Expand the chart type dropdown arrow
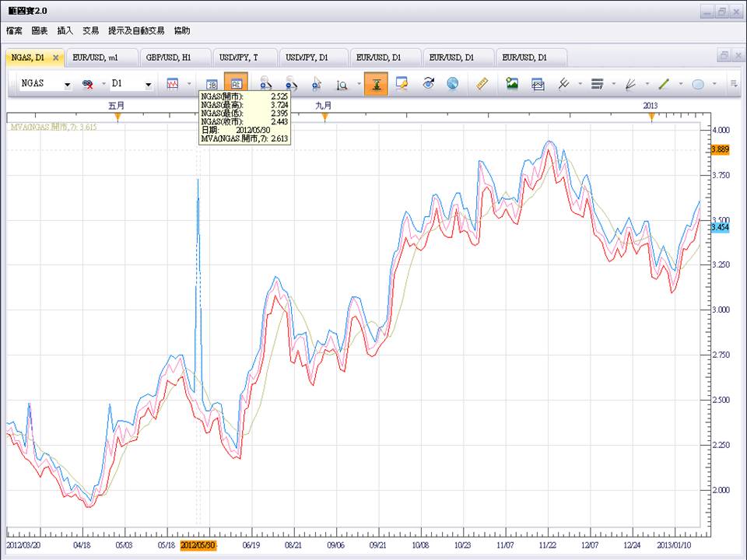Image resolution: width=747 pixels, height=560 pixels. (189, 84)
